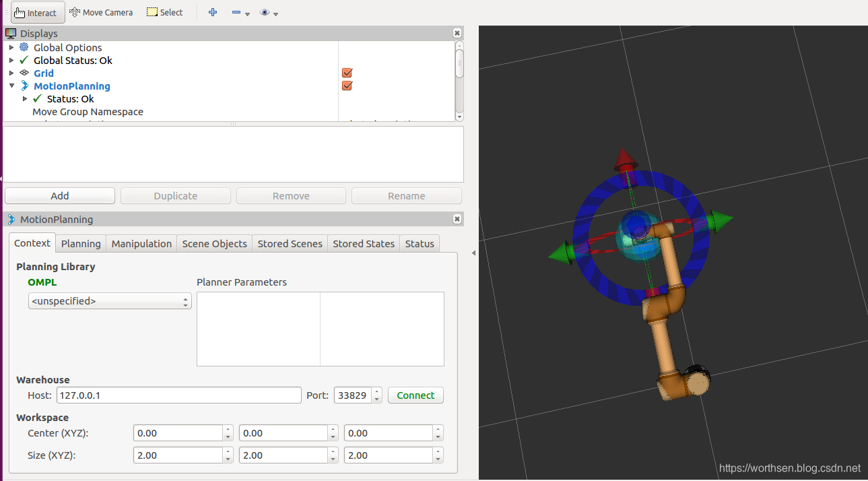Click the eye views icon
868x481 pixels.
[x=265, y=12]
